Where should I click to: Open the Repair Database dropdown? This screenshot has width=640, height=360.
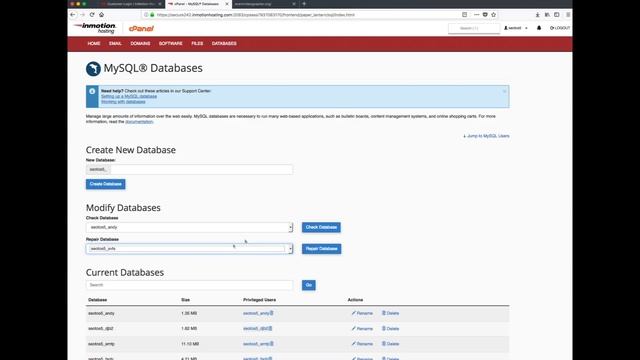189,249
